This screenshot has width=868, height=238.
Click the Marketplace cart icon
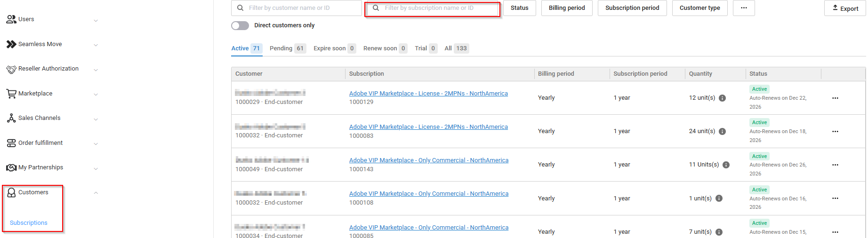click(x=11, y=94)
